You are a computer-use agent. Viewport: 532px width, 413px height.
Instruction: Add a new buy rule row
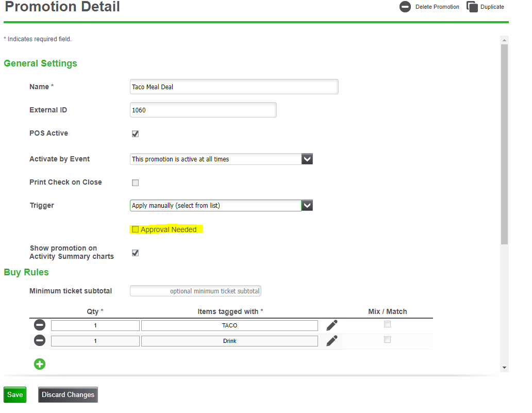(40, 364)
